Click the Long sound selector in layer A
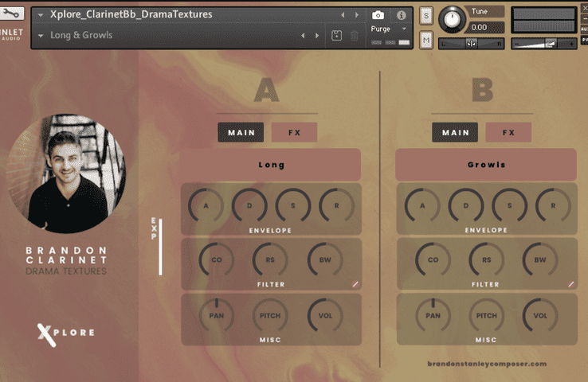 coord(271,165)
